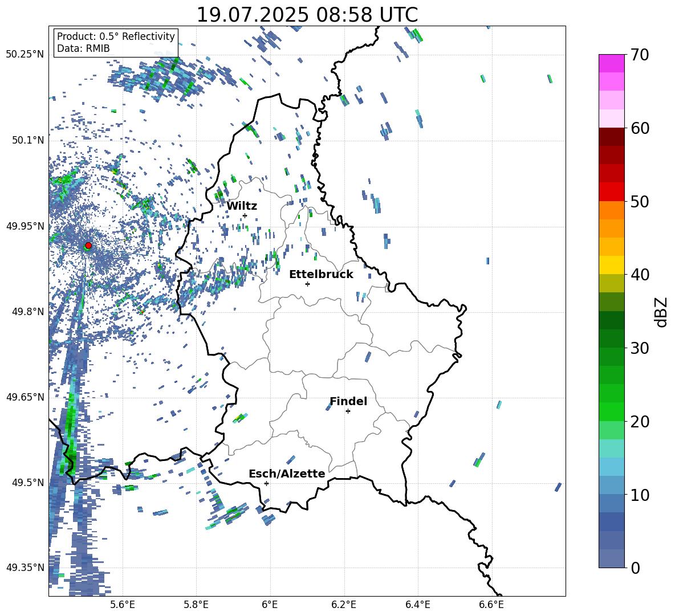Click the 60 tick on colorbar
This screenshot has height=616, width=675.
pyautogui.click(x=640, y=128)
